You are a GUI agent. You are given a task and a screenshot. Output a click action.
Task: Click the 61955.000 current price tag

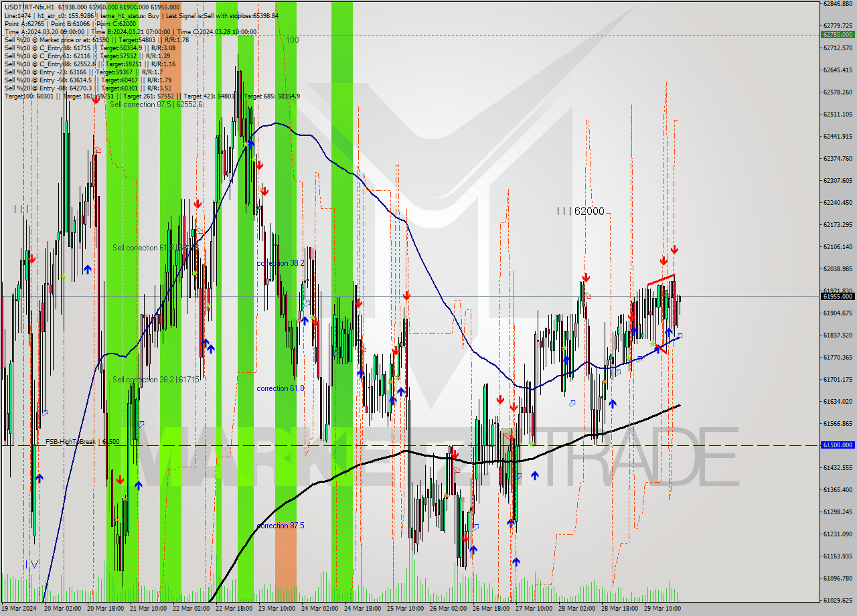tap(838, 296)
